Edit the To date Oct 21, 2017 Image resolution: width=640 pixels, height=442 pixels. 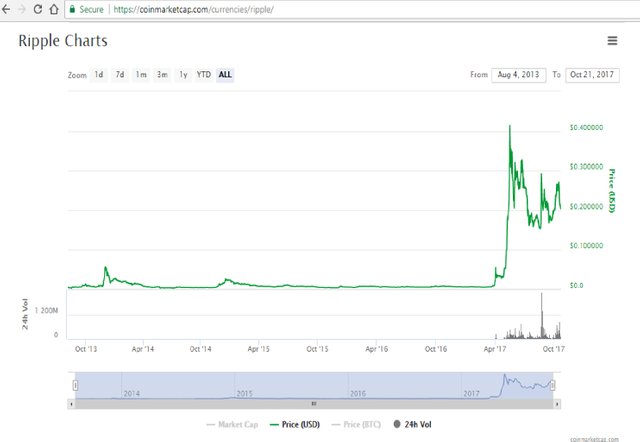(592, 75)
